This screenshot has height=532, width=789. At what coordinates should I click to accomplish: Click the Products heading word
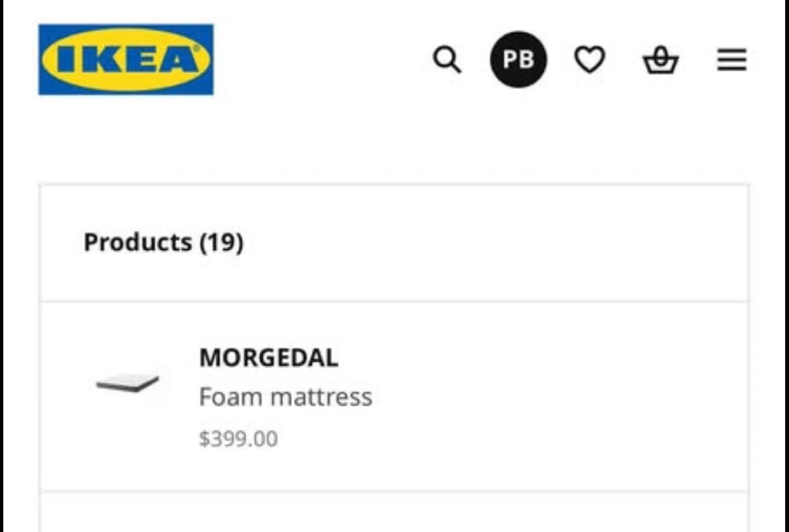[138, 242]
